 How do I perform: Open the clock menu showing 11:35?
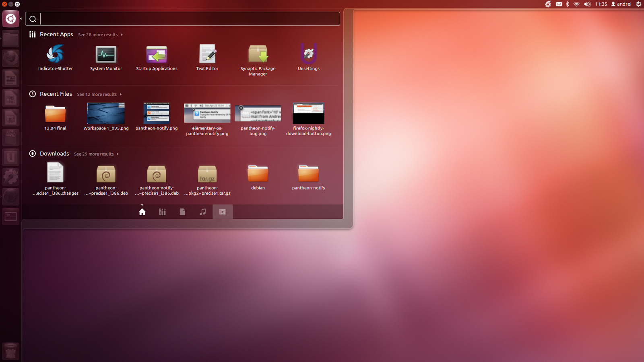[x=601, y=4]
